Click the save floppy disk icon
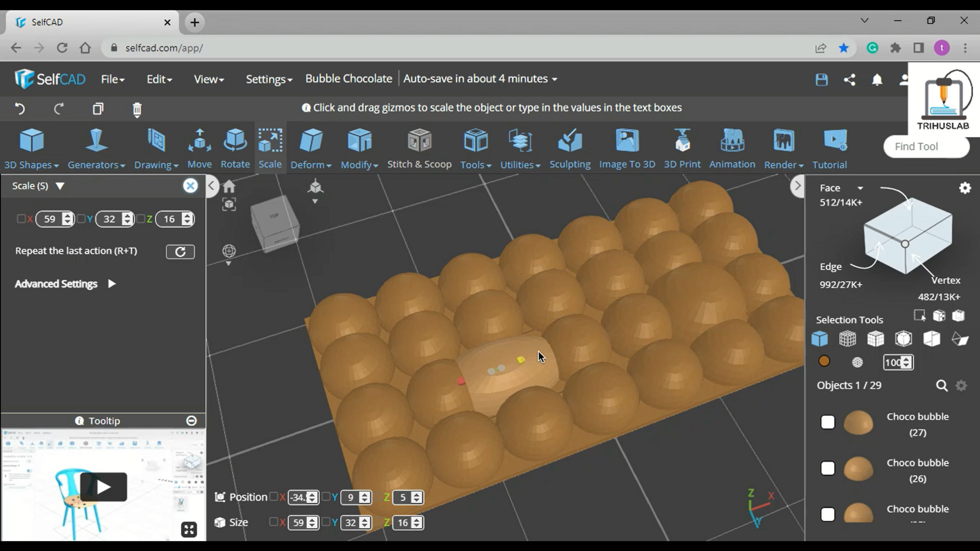Screen dimensions: 980x551 coord(821,80)
